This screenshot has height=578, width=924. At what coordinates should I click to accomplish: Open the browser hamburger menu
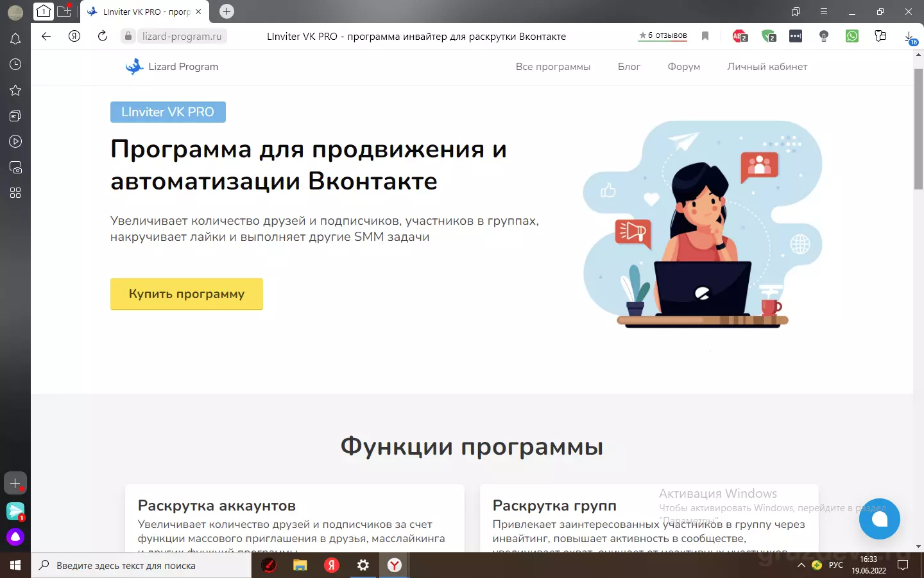point(824,12)
